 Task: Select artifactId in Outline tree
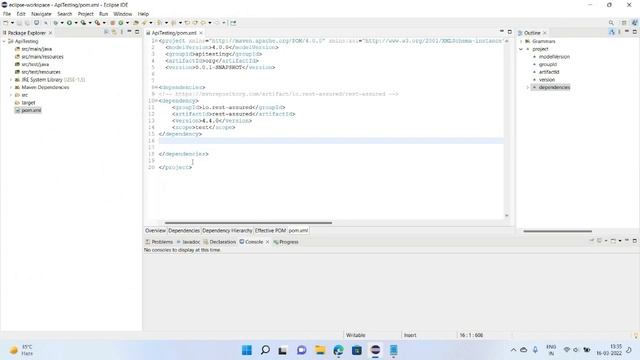(549, 72)
